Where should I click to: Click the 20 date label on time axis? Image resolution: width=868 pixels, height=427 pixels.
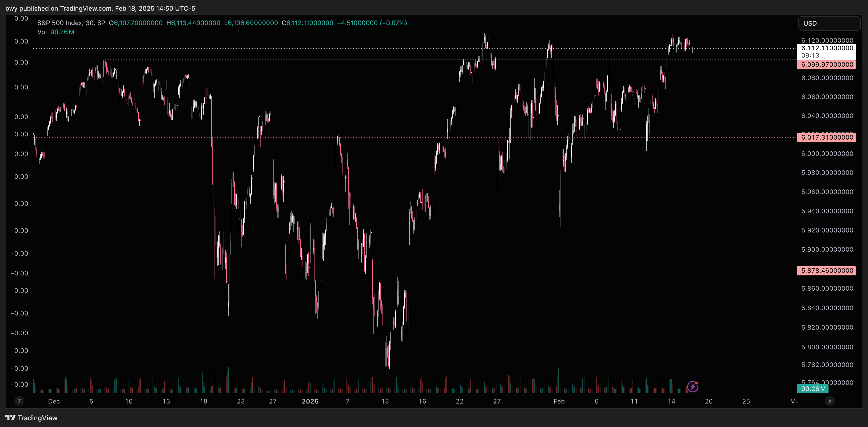tap(709, 401)
